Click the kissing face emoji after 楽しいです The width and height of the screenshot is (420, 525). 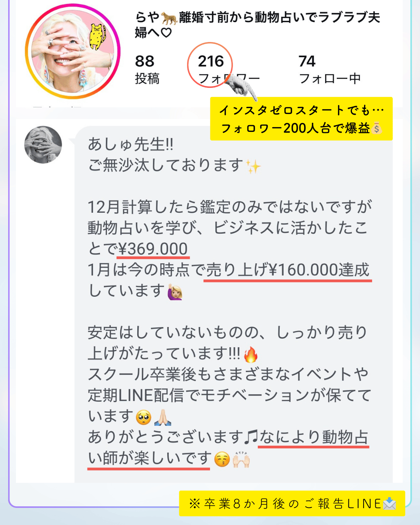tap(222, 460)
